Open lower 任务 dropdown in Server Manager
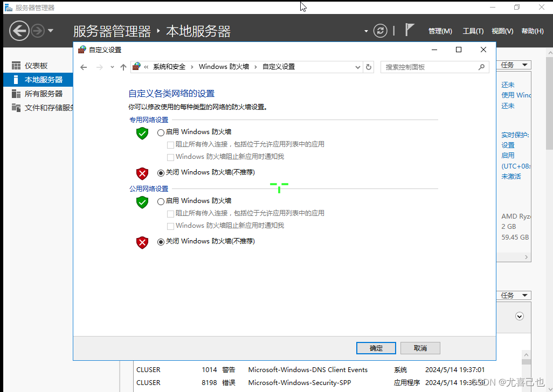The image size is (553, 392). pyautogui.click(x=514, y=295)
